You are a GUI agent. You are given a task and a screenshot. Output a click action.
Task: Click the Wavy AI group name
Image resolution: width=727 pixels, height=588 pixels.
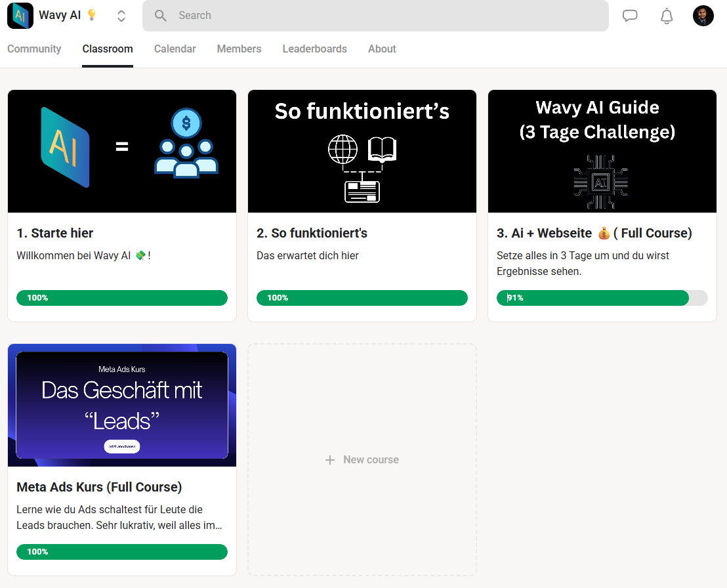pos(60,15)
